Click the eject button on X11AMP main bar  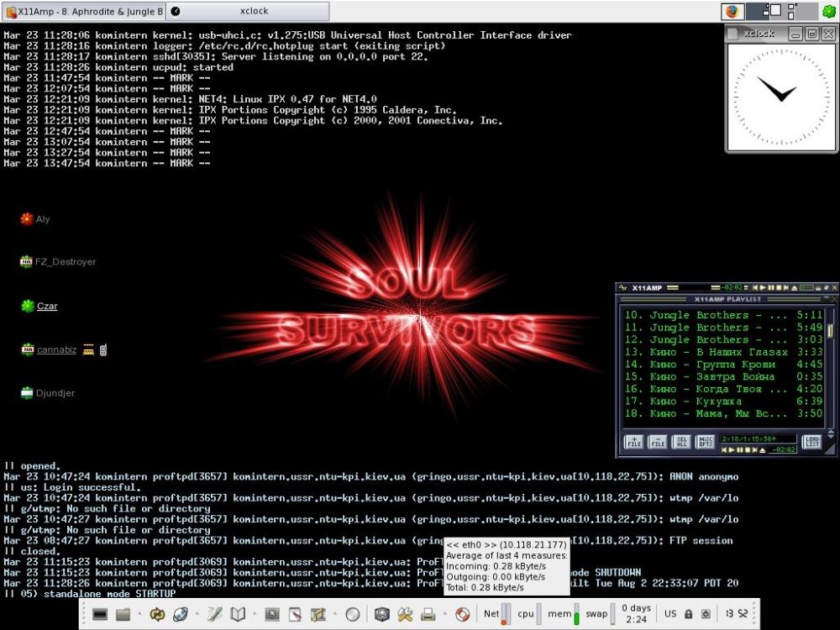tap(794, 288)
